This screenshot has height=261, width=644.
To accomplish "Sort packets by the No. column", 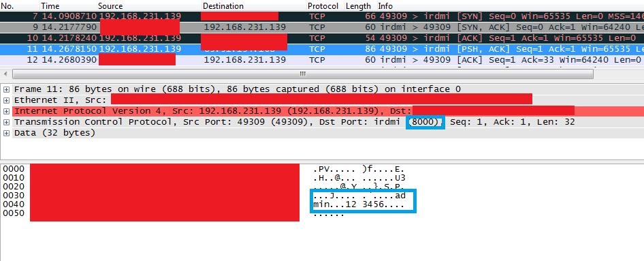I will coord(20,5).
